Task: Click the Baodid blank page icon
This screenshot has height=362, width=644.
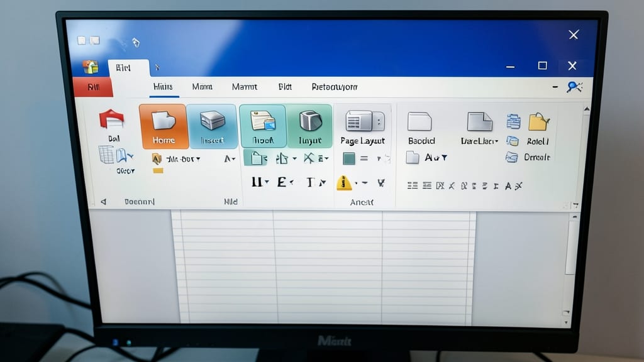Action: (x=419, y=122)
